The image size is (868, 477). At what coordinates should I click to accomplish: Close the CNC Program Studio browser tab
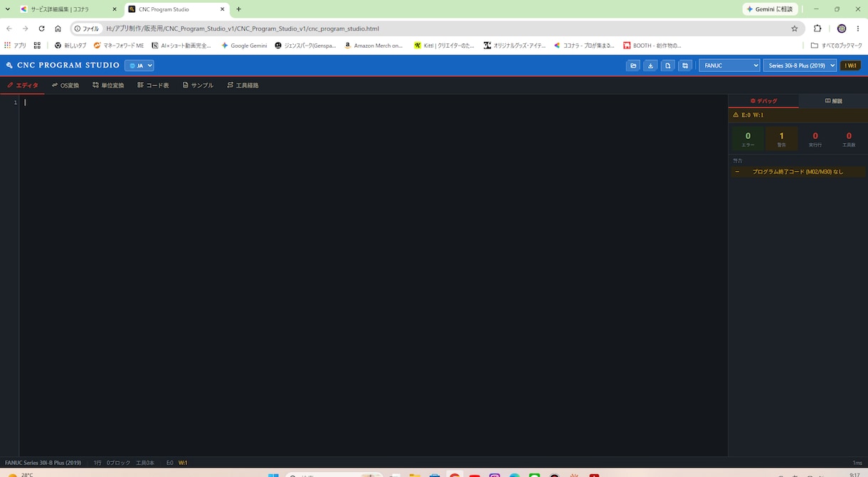coord(223,9)
